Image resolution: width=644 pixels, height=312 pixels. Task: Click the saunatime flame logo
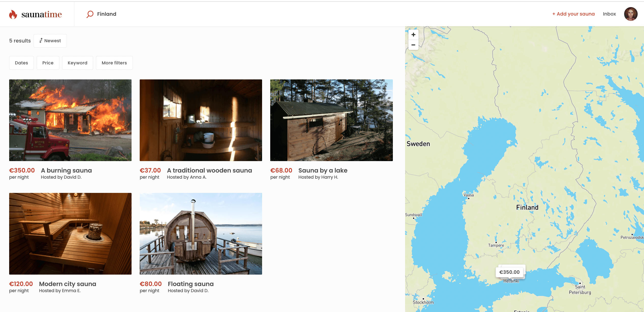[x=13, y=14]
